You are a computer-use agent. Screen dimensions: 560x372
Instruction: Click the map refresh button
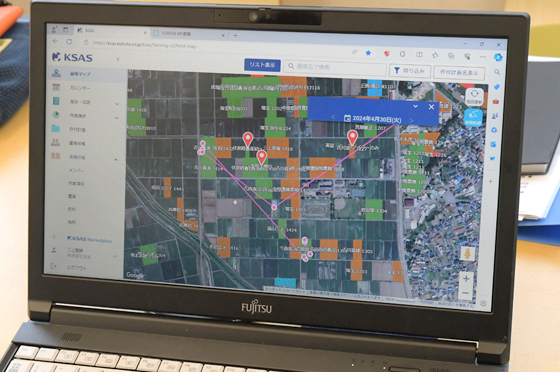(474, 96)
